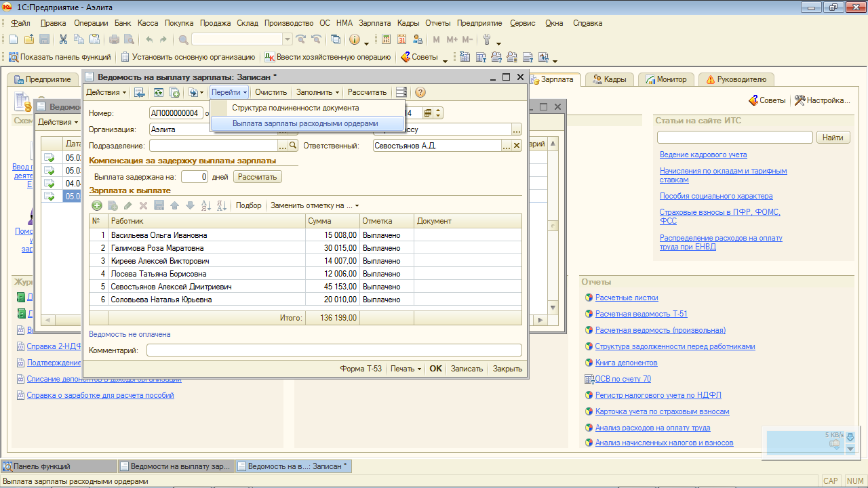Viewport: 868px width, 488px height.
Task: Click the M memory button in toolbar
Action: click(x=436, y=39)
